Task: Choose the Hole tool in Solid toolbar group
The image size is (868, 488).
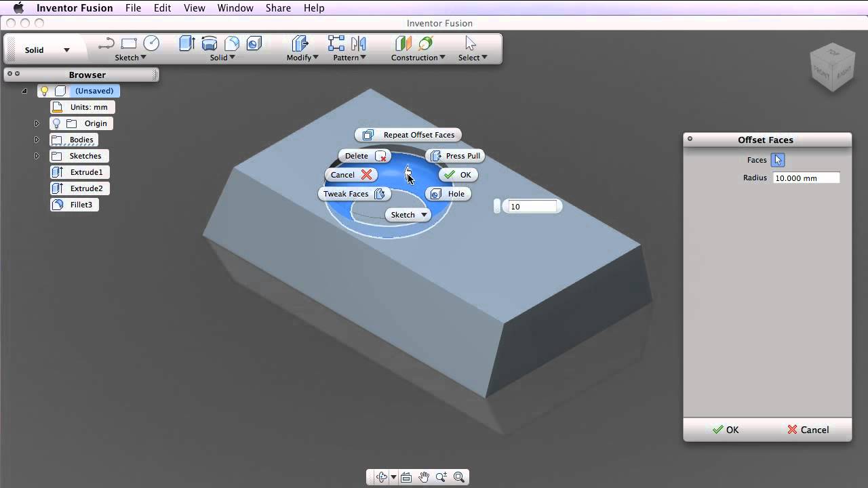Action: 254,43
